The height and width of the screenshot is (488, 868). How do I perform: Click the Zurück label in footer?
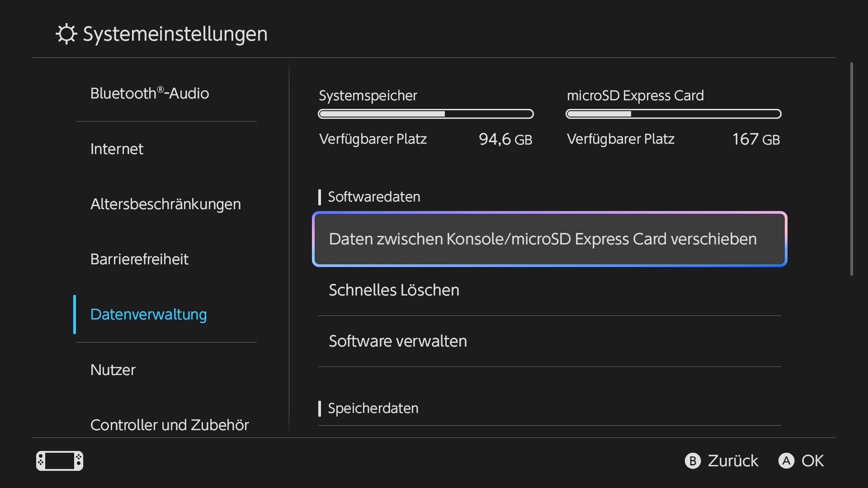[733, 461]
